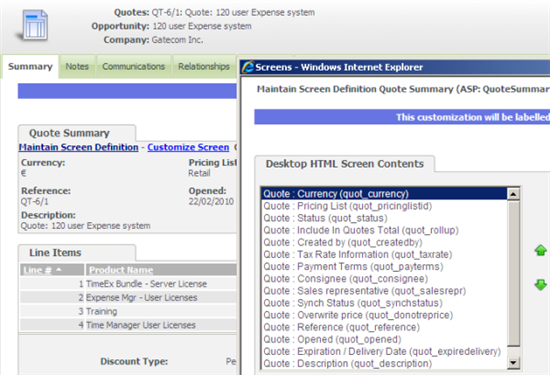Screen dimensions: 550x375
Task: Select Quote : Consignee (quot_consignee)
Action: (384, 279)
